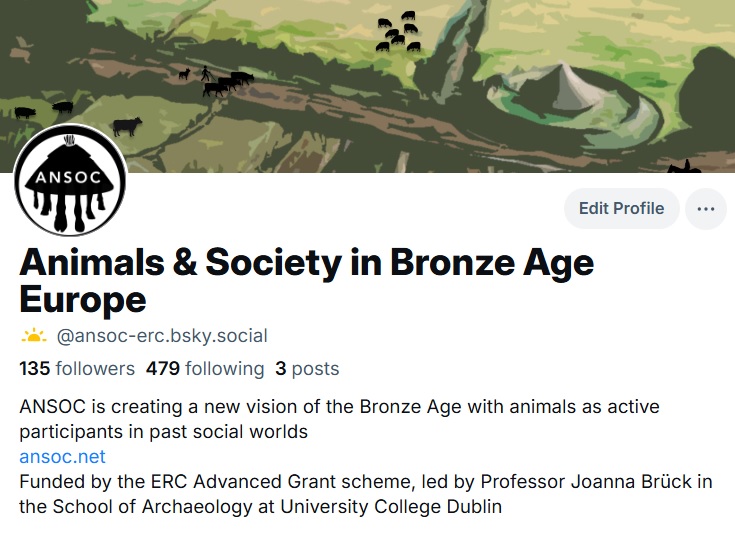
Task: Click the herd of black animals on hilltop
Action: pos(398,32)
